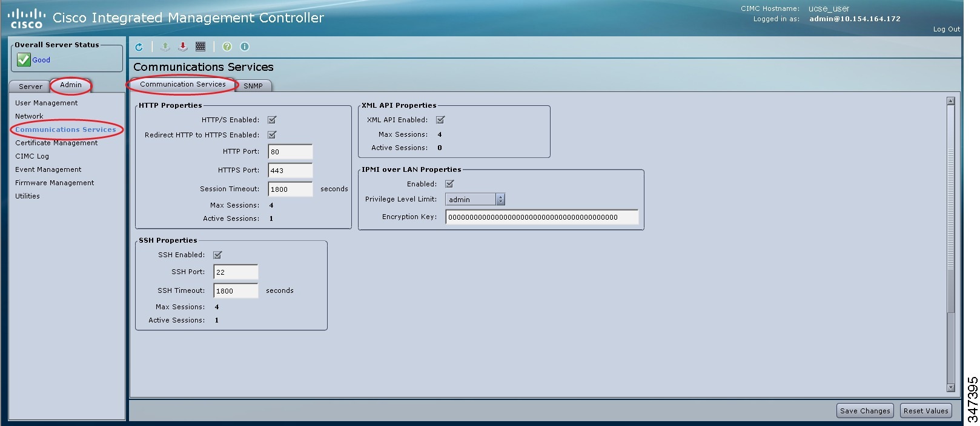Click the green check server status icon

point(24,59)
